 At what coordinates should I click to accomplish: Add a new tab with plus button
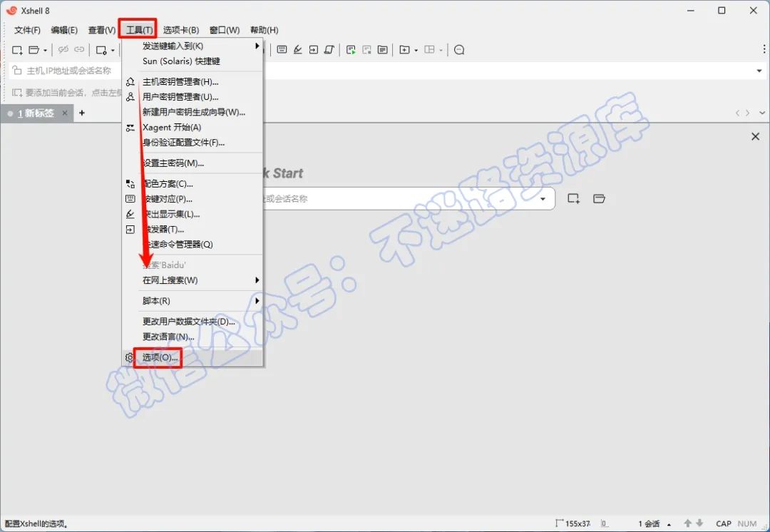(82, 113)
